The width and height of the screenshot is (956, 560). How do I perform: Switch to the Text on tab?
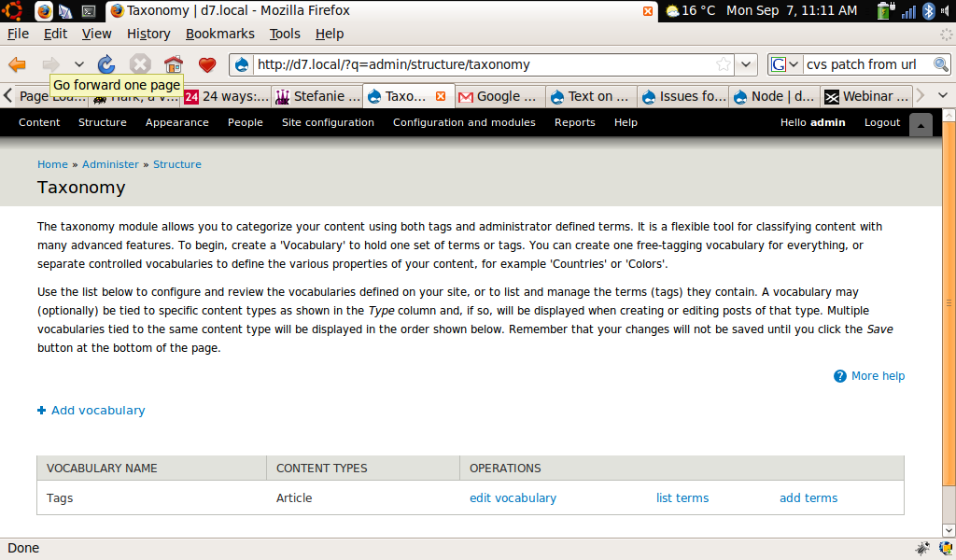click(591, 96)
